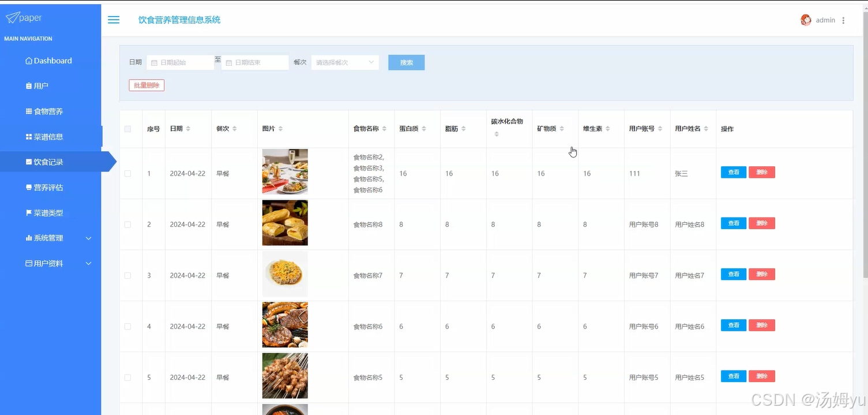Click the 食物名称8 cell
This screenshot has width=868, height=415.
368,225
